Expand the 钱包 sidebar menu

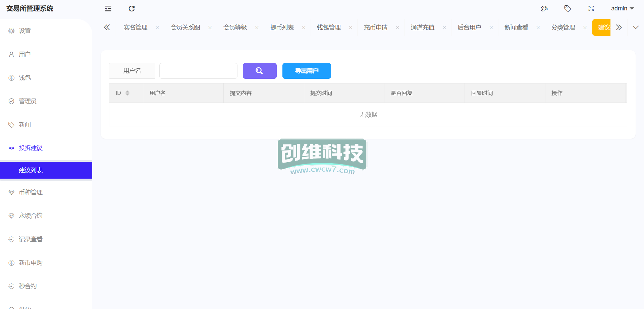25,78
